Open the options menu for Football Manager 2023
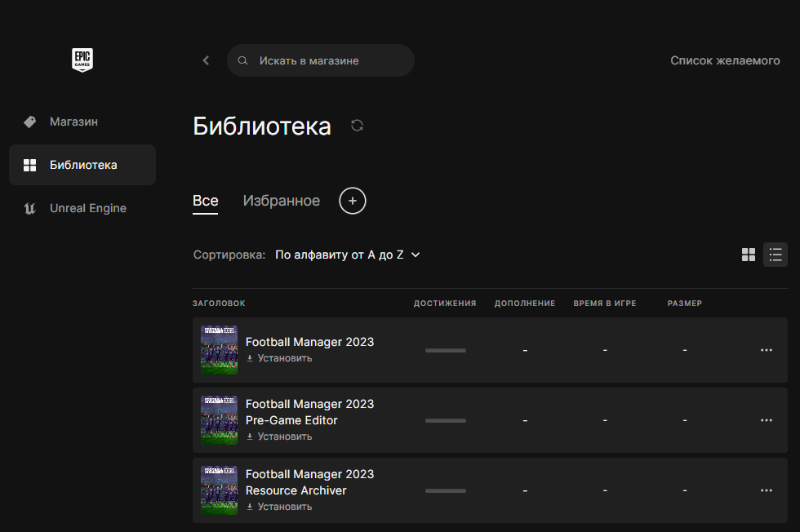The height and width of the screenshot is (532, 800). 767,350
